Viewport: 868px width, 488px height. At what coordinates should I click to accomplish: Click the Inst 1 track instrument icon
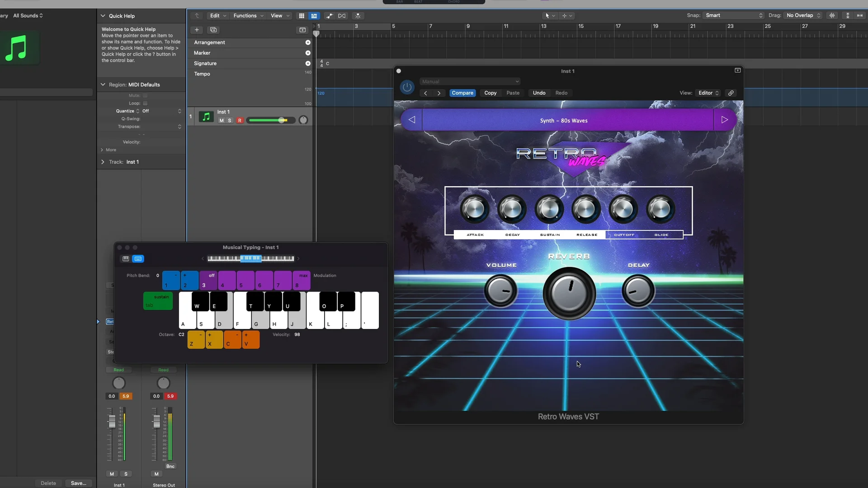(206, 117)
